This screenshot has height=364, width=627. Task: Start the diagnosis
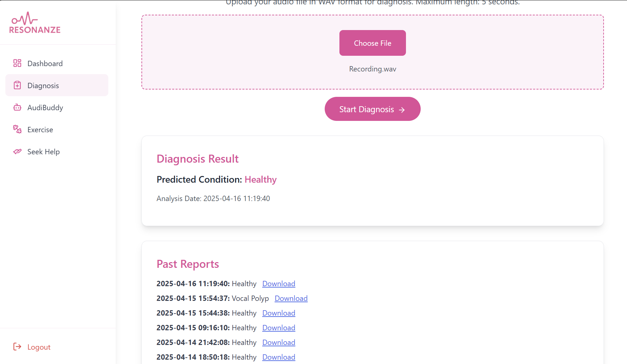(x=373, y=109)
